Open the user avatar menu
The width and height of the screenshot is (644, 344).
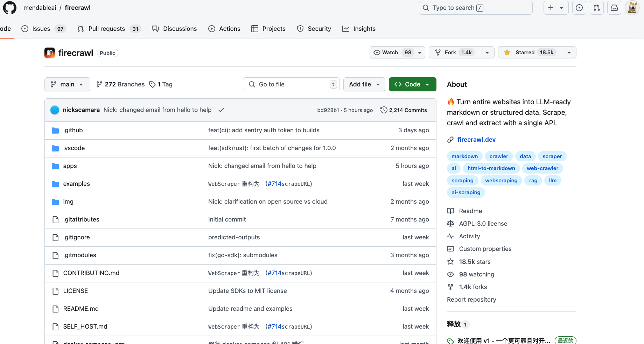click(632, 8)
